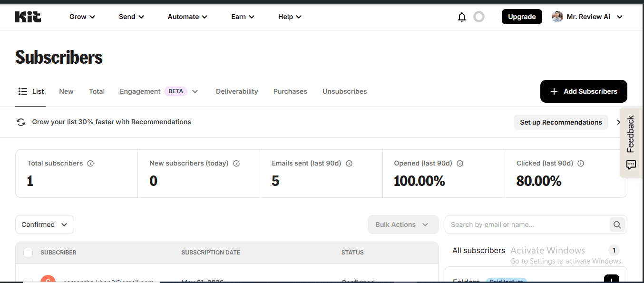The image size is (644, 283).
Task: Show info for Emails sent (last 90d)
Action: (349, 163)
